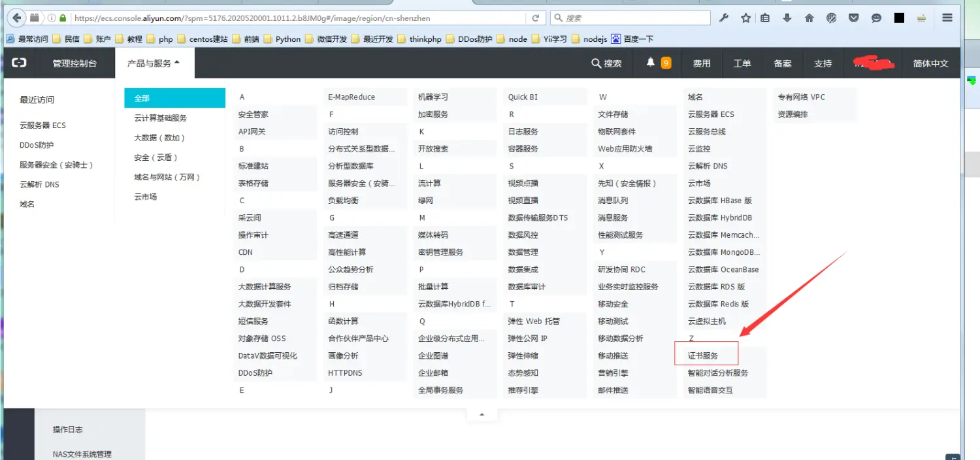This screenshot has height=460, width=980.
Task: Collapse products panel with bottom up-arrow
Action: coord(482,414)
